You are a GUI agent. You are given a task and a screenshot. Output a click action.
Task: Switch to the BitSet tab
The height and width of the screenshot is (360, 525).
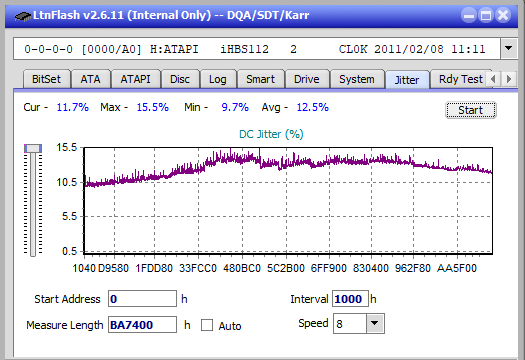click(47, 79)
